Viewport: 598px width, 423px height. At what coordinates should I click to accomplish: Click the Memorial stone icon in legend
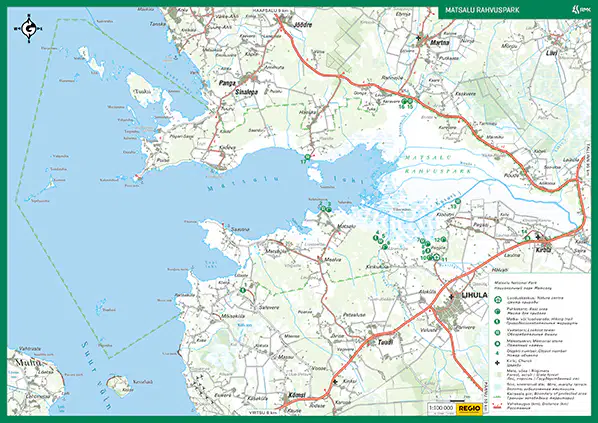[x=497, y=343]
